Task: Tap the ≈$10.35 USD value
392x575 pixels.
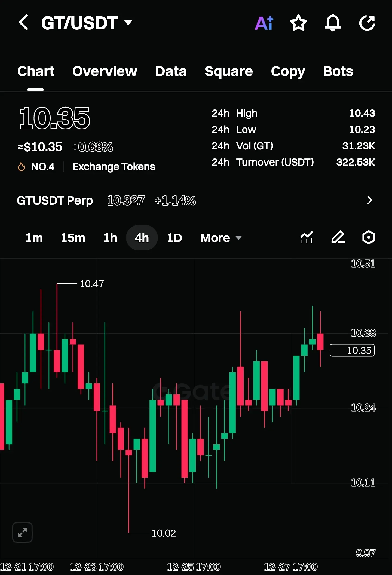Action: [x=40, y=147]
